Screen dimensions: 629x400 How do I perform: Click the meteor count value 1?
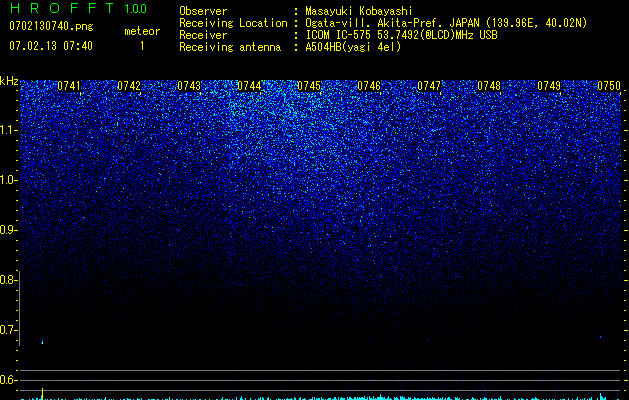tap(142, 46)
